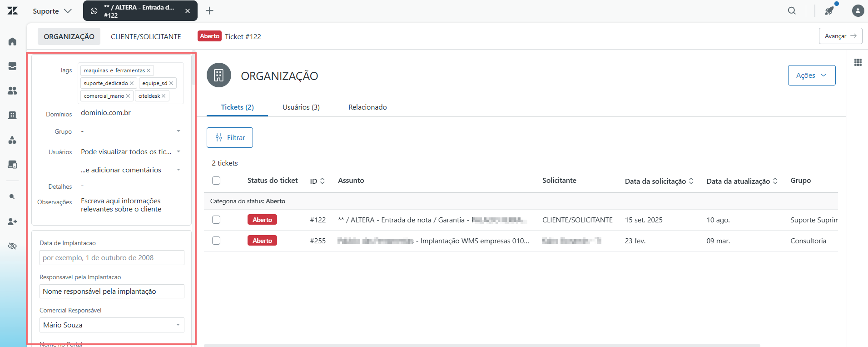868x347 pixels.
Task: Switch to the Ticket #122 tab
Action: (229, 36)
